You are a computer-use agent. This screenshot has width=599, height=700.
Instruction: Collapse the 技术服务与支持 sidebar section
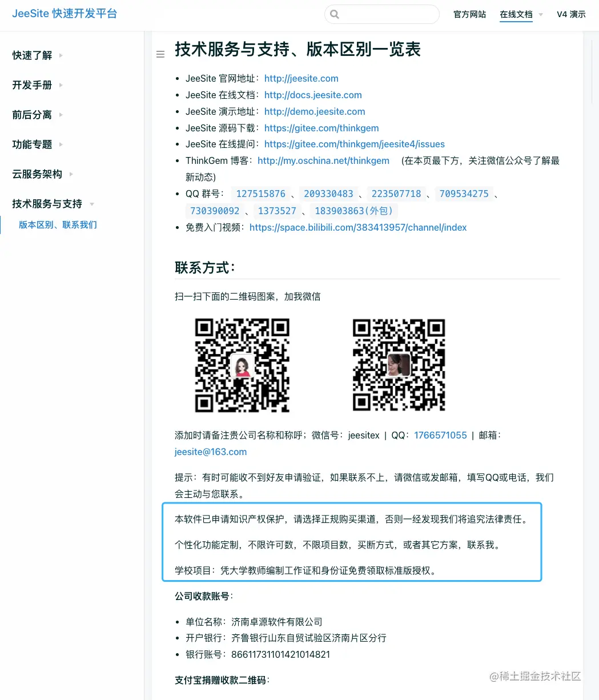click(53, 204)
